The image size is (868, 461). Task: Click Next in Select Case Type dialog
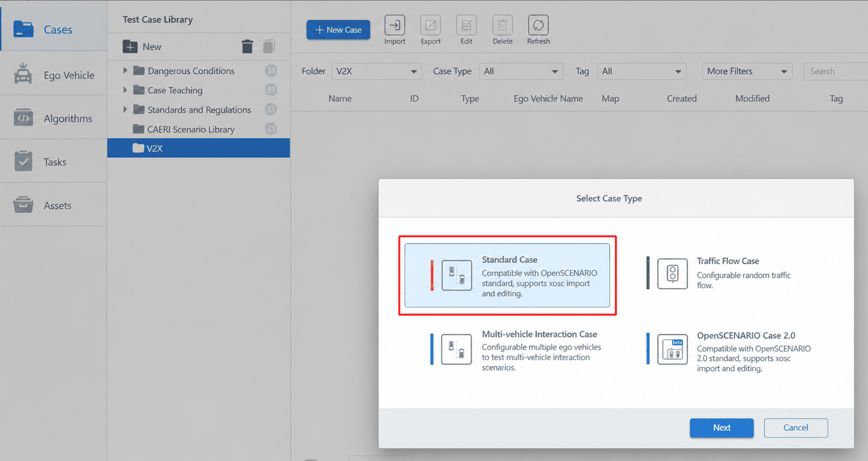tap(722, 428)
